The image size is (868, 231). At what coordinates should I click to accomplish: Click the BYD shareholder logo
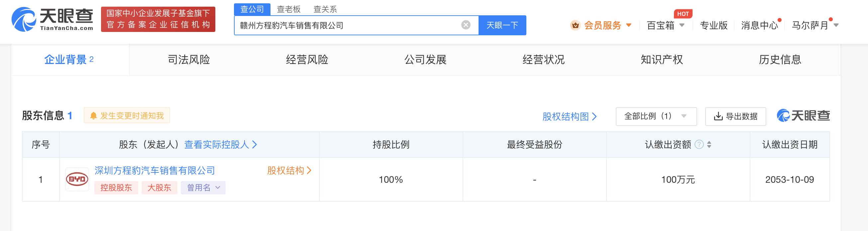click(77, 179)
